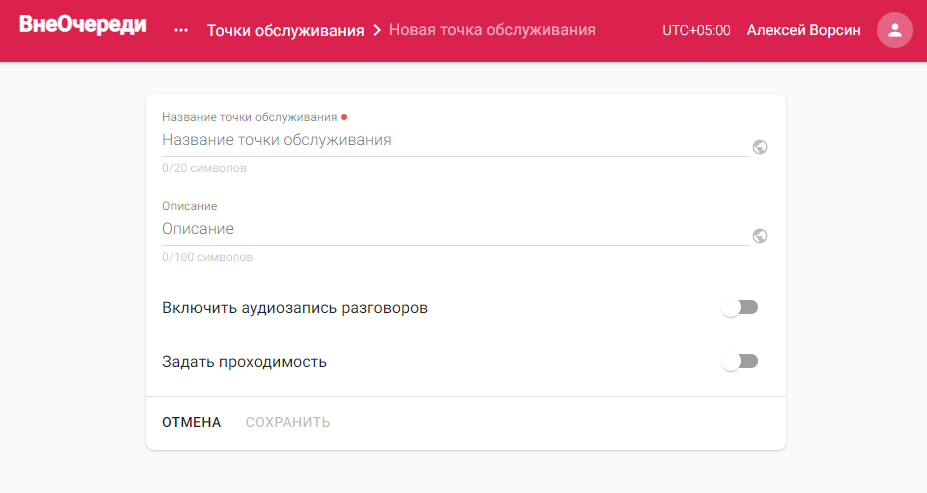This screenshot has height=493, width=927.
Task: Click the СОХРАНИТЬ button
Action: [288, 422]
